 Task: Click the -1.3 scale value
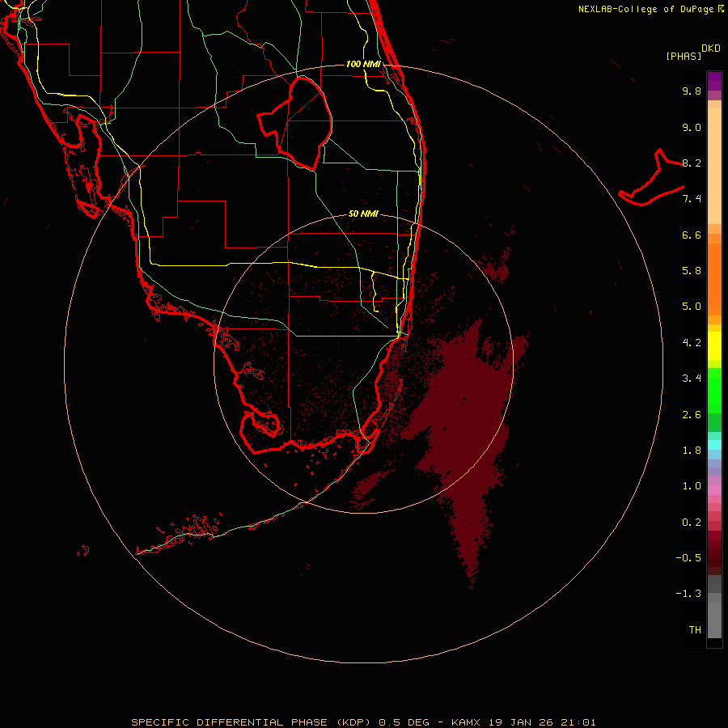[688, 594]
